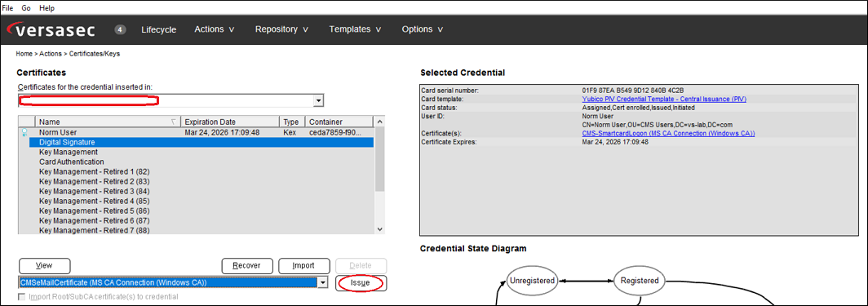Expand the Templates menu

355,29
